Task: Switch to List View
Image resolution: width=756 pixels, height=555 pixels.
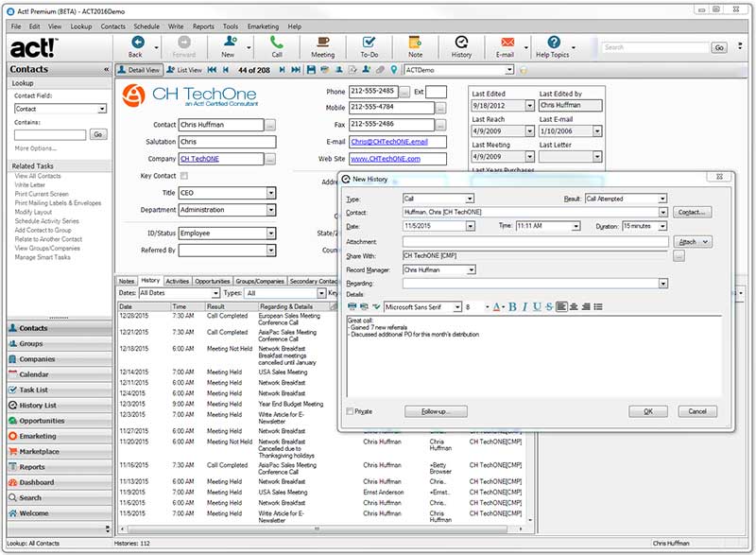Action: click(x=184, y=70)
